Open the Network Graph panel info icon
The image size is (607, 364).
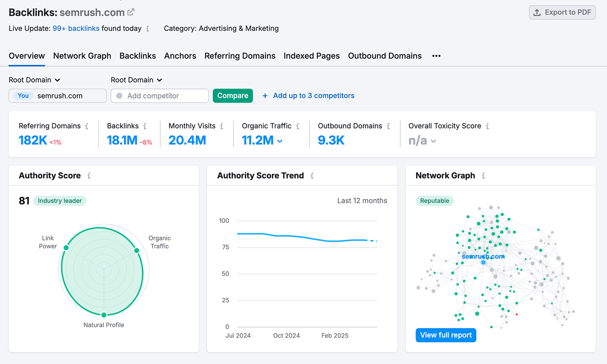tap(483, 175)
